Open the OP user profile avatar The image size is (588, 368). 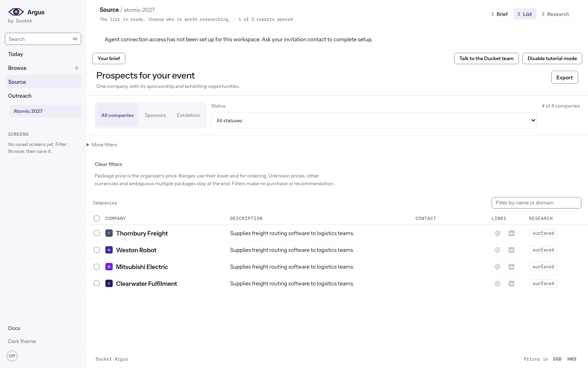click(12, 356)
